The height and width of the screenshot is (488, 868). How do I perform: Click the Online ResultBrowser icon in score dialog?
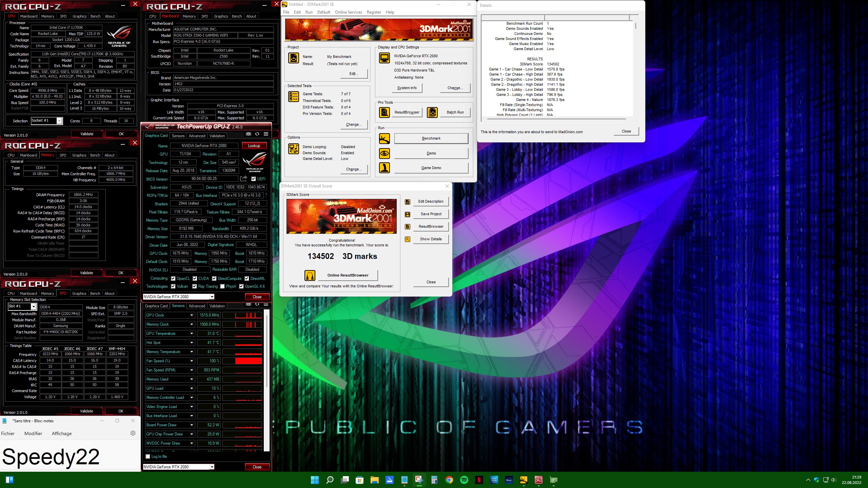point(310,276)
